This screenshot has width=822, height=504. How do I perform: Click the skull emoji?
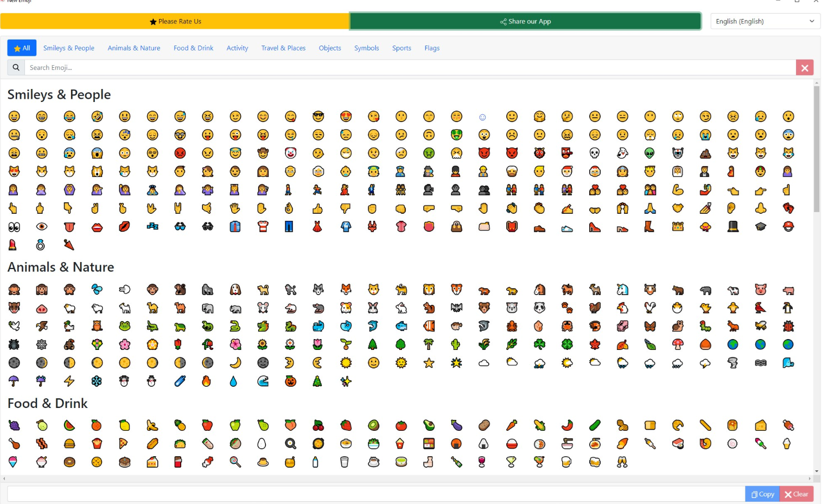595,153
